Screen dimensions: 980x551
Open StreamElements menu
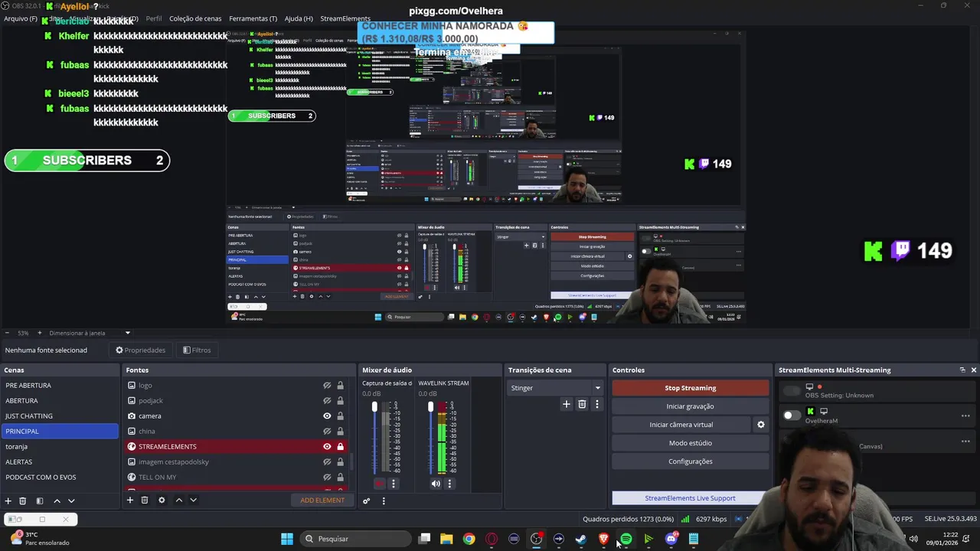[345, 18]
